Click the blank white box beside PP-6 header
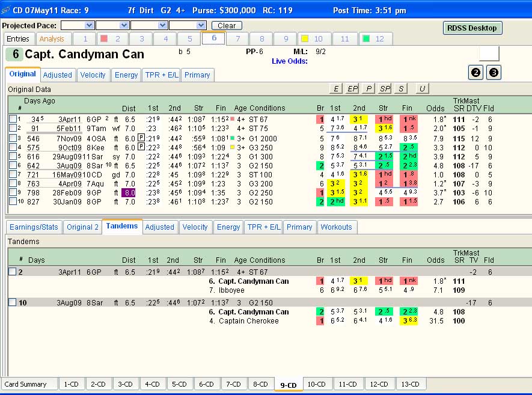 click(489, 54)
